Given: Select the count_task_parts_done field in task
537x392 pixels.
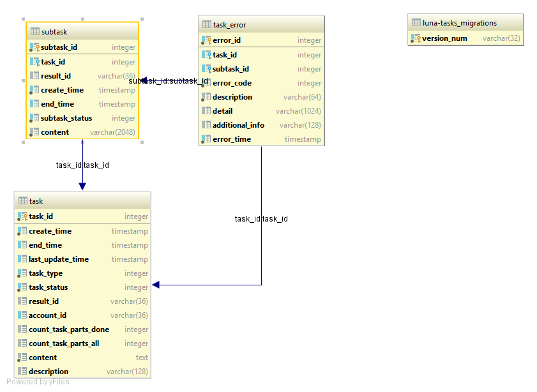Looking at the screenshot, I should click(x=82, y=329).
